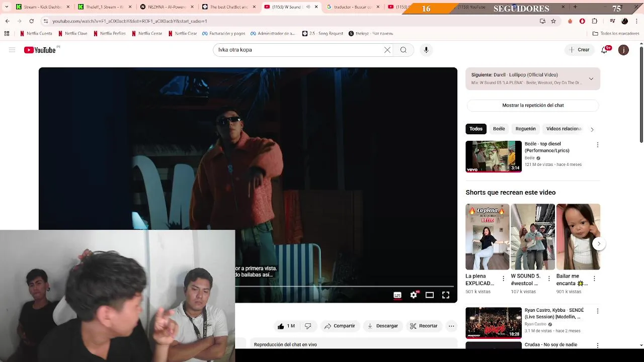Go back in browser history
This screenshot has height=362, width=644.
coord(7,21)
